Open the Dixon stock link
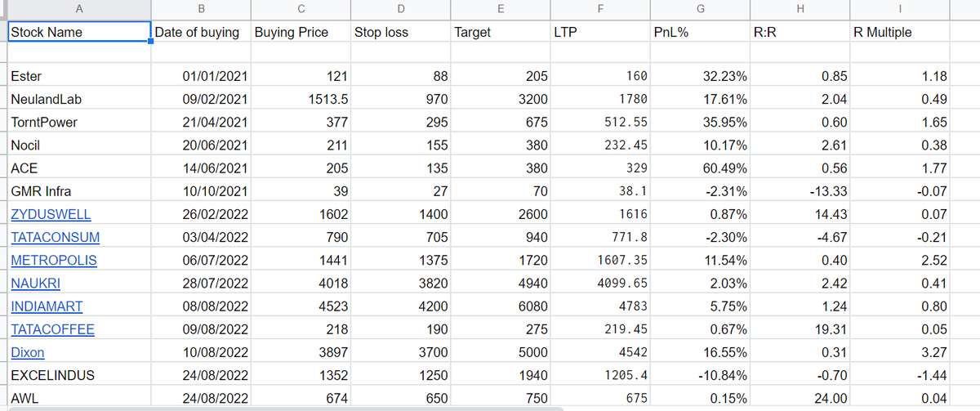The height and width of the screenshot is (411, 980). pyautogui.click(x=28, y=353)
